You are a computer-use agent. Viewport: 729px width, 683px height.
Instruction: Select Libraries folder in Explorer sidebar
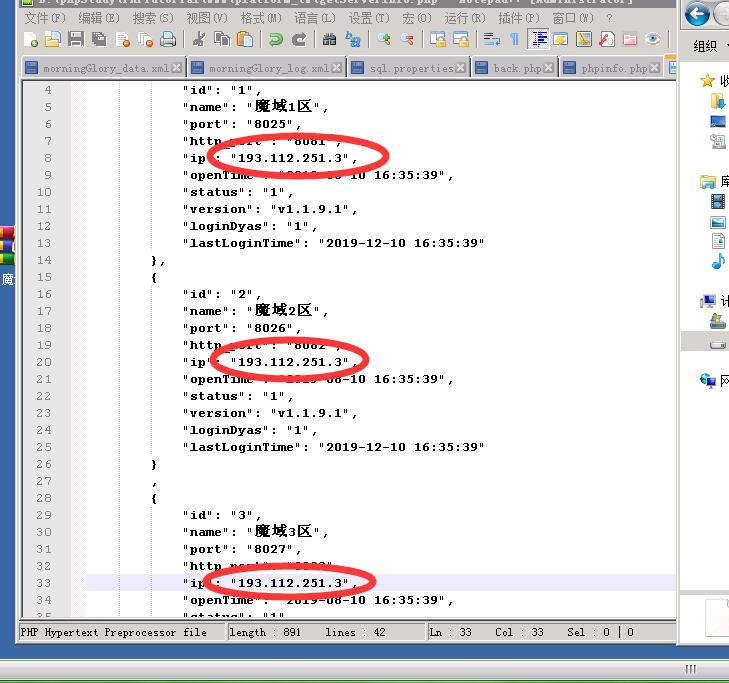(707, 181)
